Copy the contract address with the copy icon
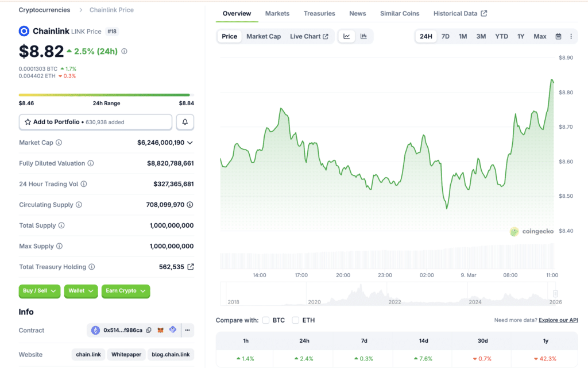This screenshot has width=588, height=368. [149, 330]
